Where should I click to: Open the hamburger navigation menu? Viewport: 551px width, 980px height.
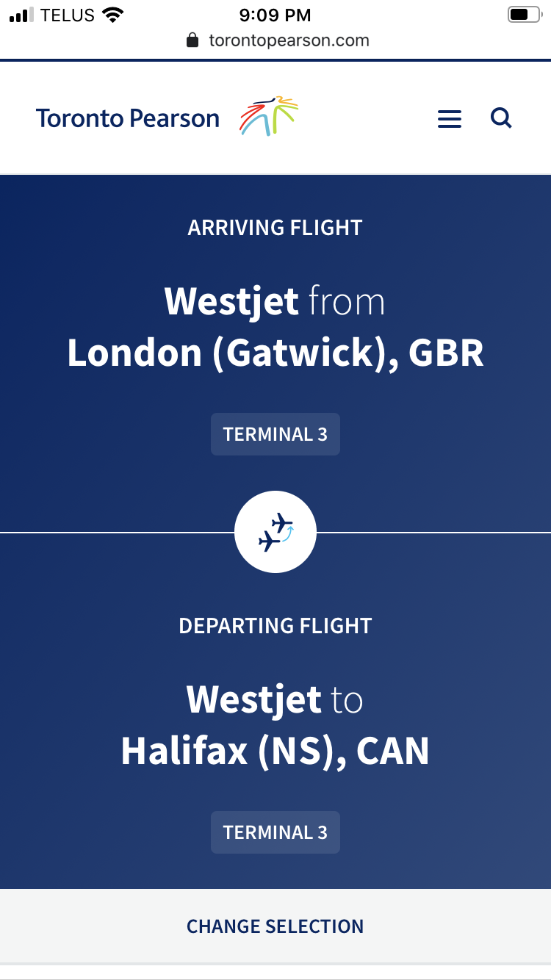(450, 119)
